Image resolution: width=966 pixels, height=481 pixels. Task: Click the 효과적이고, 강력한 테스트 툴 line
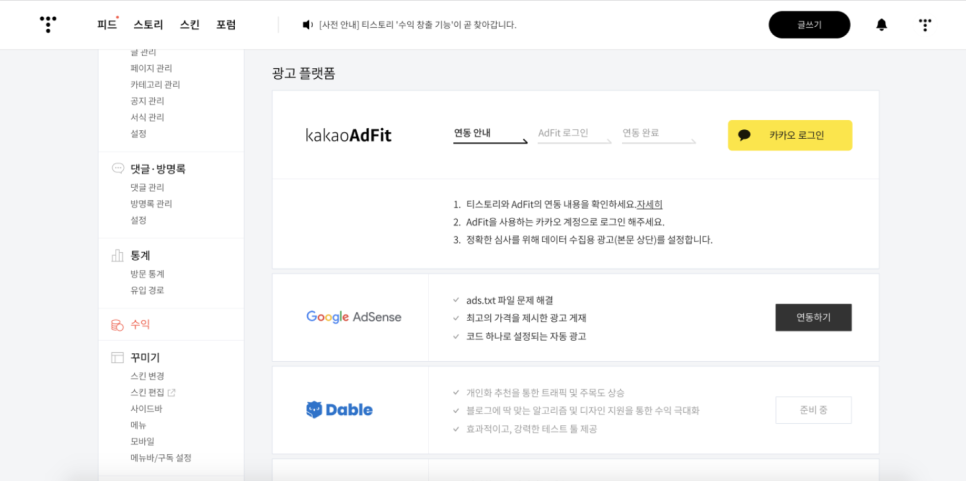pos(532,429)
